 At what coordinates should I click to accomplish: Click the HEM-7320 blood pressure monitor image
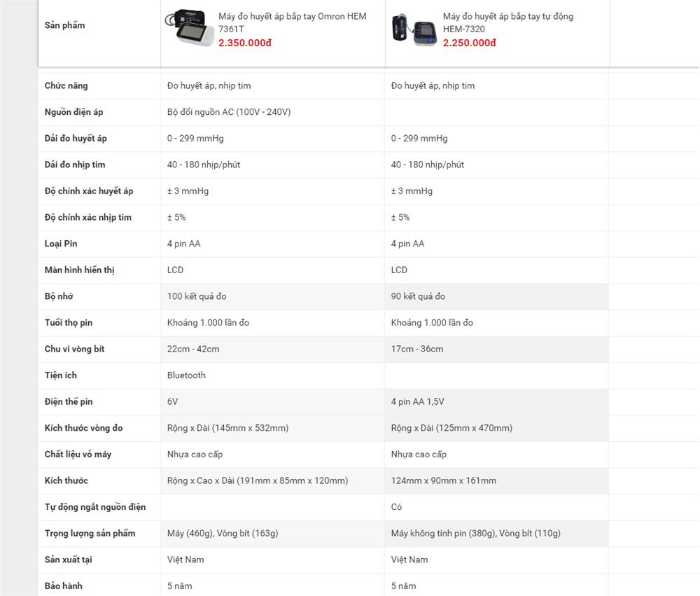414,29
